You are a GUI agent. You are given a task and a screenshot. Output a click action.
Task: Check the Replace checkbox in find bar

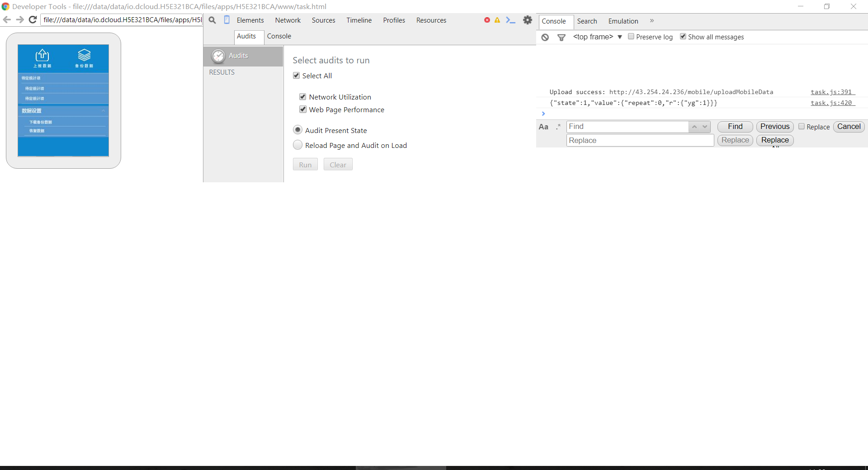(x=802, y=127)
